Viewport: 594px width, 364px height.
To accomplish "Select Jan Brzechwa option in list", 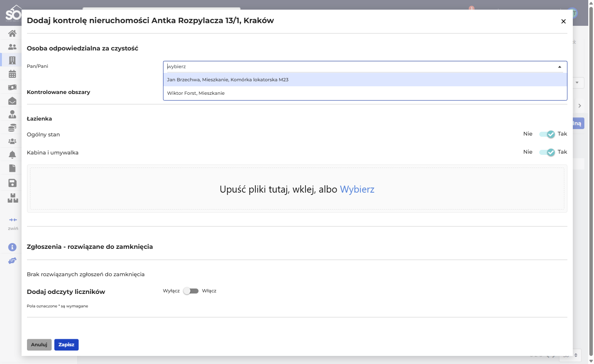I will tap(365, 80).
